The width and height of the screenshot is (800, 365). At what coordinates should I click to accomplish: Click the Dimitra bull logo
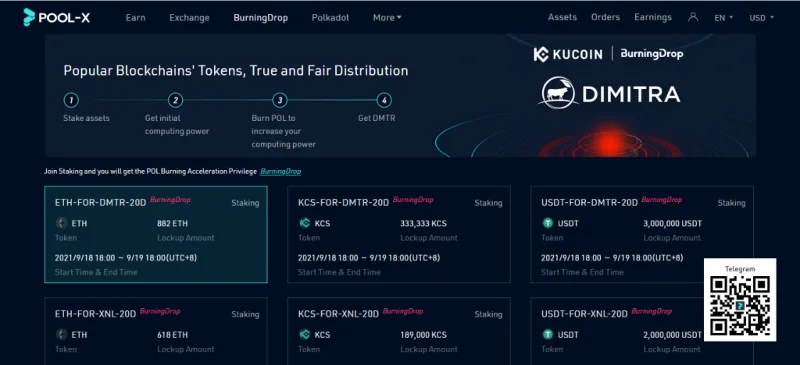tap(558, 92)
